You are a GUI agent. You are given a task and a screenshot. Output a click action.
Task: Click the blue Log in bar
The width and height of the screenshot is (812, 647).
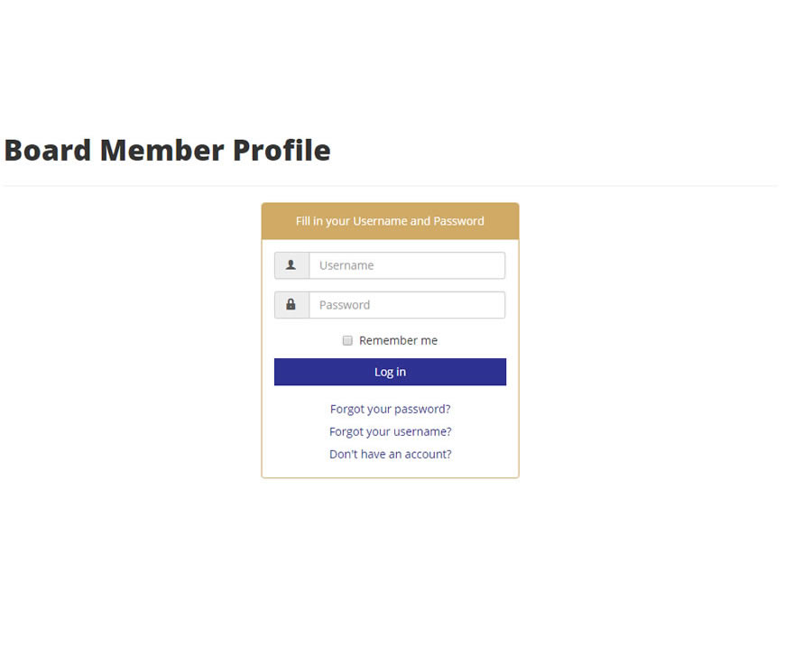[x=390, y=372]
